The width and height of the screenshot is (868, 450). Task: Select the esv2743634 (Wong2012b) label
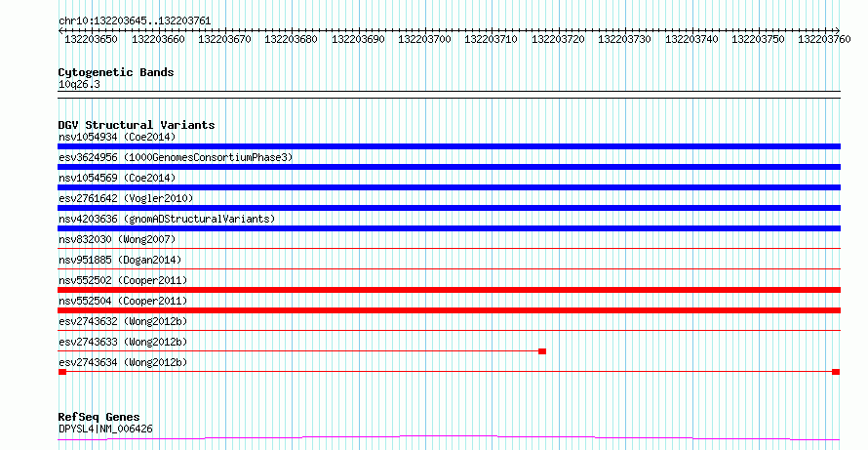pyautogui.click(x=123, y=362)
